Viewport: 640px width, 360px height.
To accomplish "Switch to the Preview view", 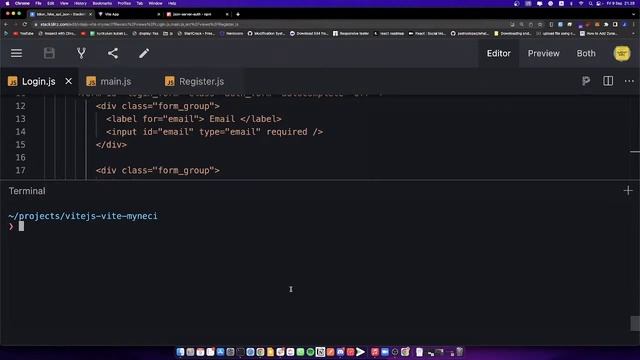I will click(x=543, y=53).
